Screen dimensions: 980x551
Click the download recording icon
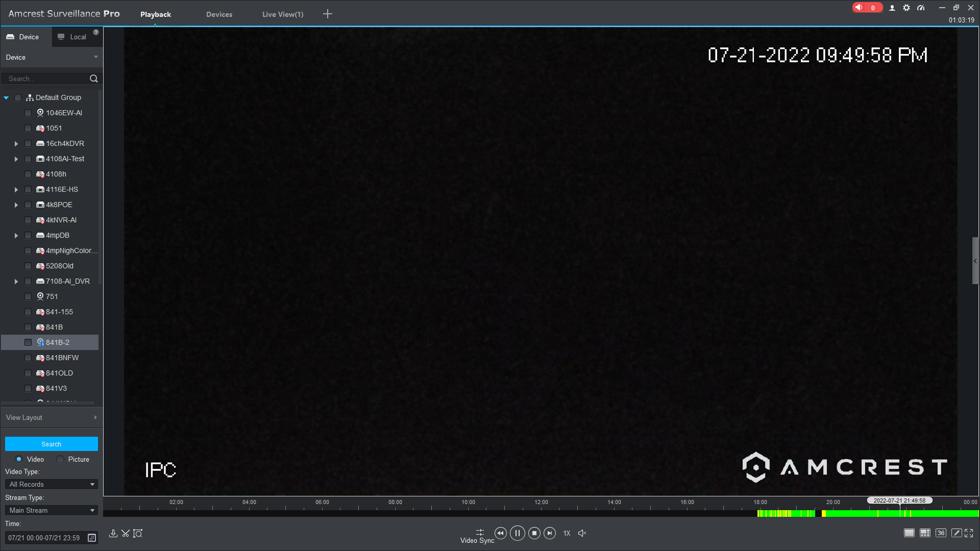[x=113, y=533]
